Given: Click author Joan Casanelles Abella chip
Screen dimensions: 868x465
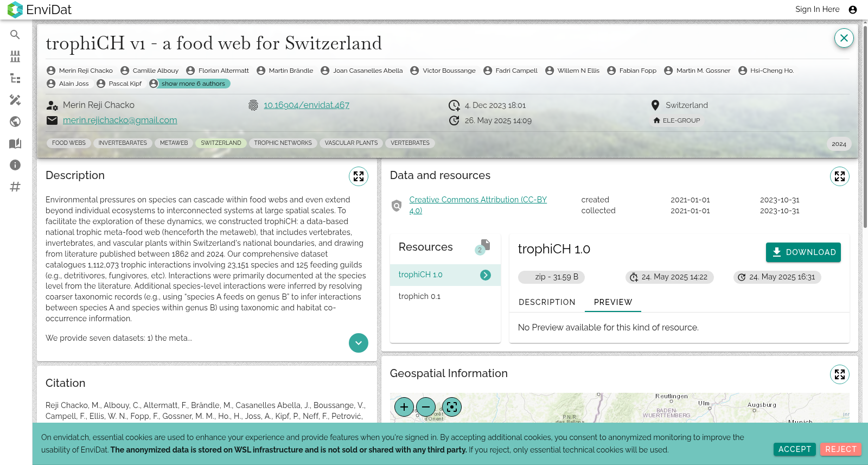Looking at the screenshot, I should pyautogui.click(x=362, y=71).
